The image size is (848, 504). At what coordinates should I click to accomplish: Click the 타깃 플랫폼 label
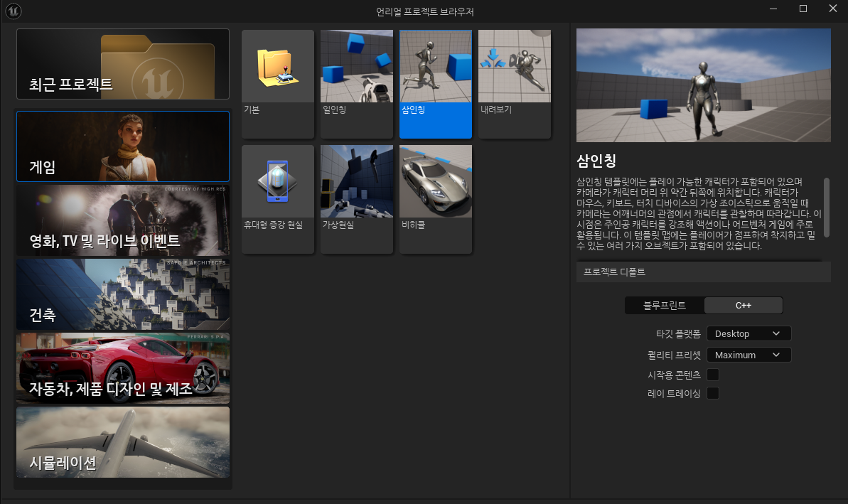coord(678,334)
